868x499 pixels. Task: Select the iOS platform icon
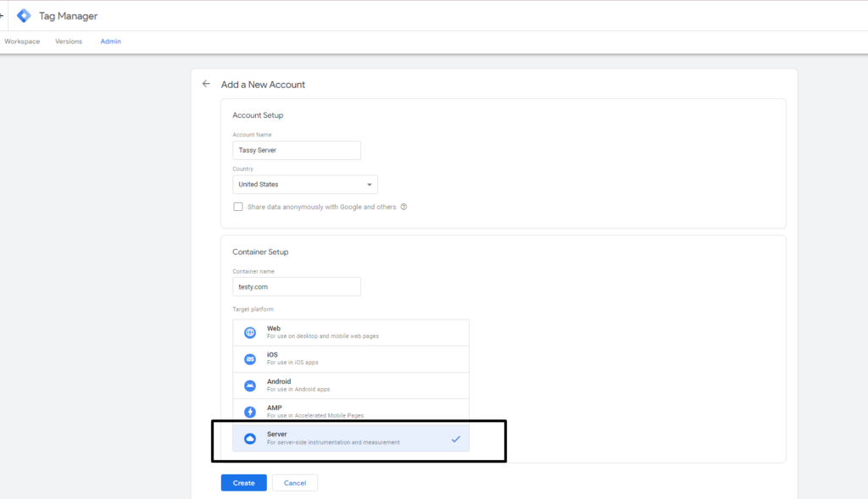[250, 359]
